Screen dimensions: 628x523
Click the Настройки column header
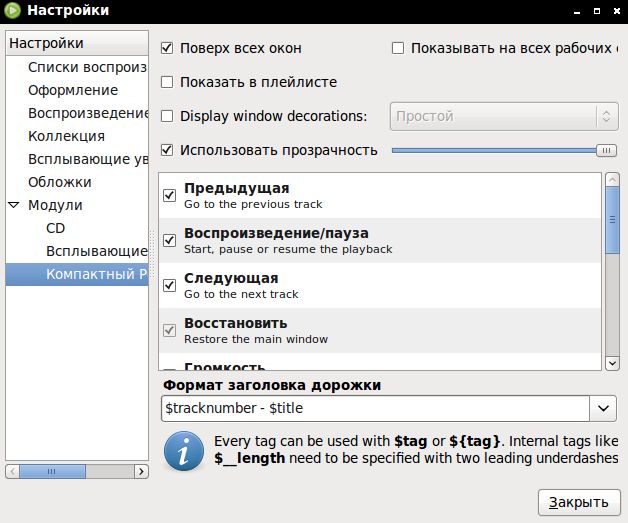[77, 43]
